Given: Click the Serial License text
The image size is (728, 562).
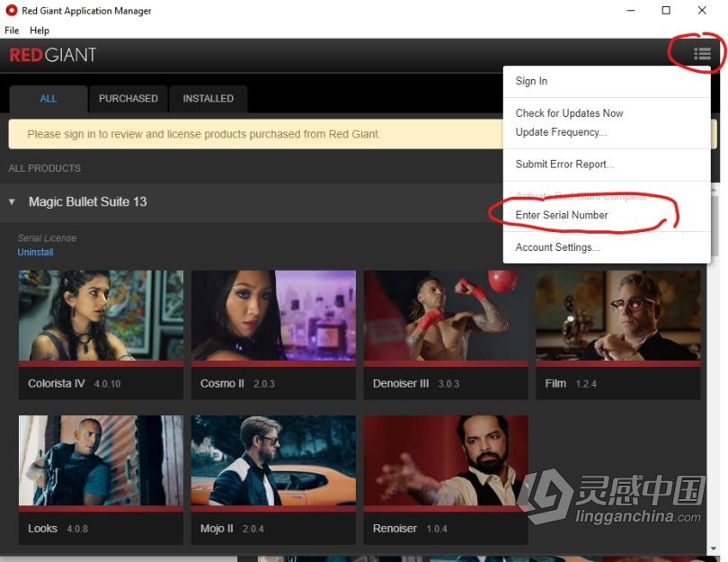Looking at the screenshot, I should click(x=47, y=237).
